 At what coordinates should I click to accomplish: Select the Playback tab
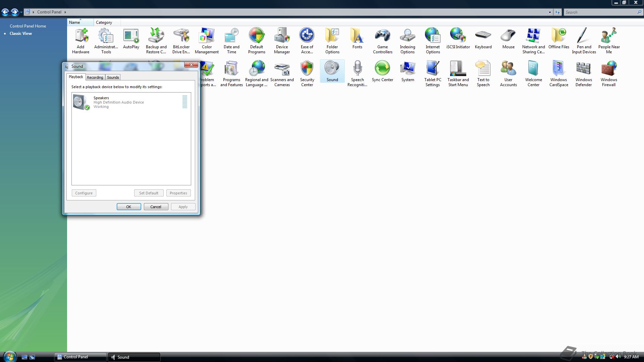pyautogui.click(x=76, y=77)
